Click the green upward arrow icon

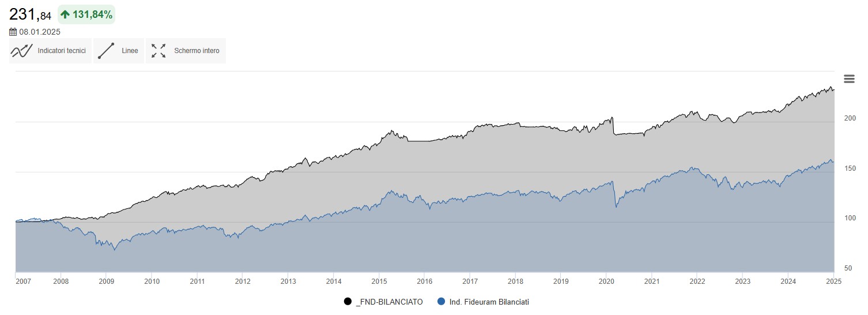(65, 14)
